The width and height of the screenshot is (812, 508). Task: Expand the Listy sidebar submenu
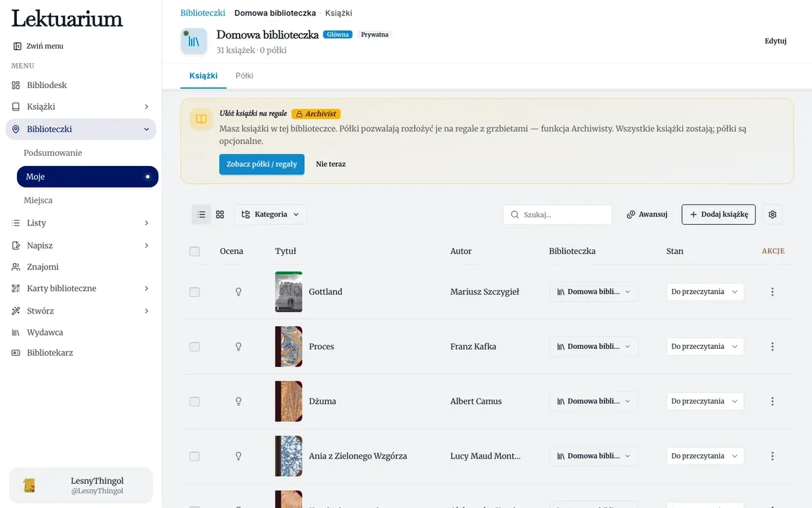tap(147, 223)
